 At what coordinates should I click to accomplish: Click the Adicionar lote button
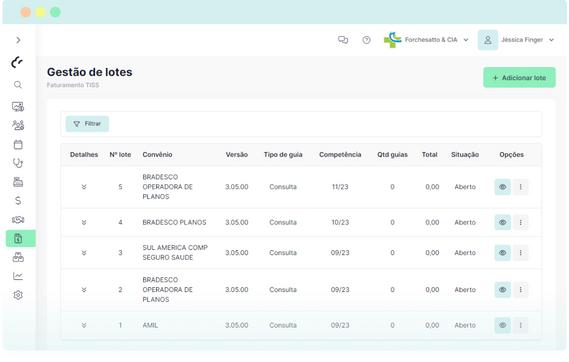click(x=519, y=78)
